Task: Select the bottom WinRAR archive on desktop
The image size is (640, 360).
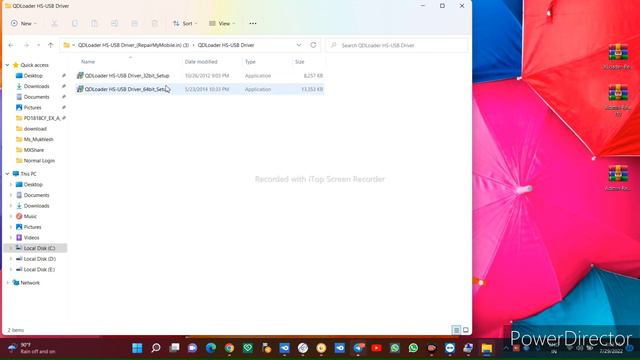Action: [x=618, y=178]
